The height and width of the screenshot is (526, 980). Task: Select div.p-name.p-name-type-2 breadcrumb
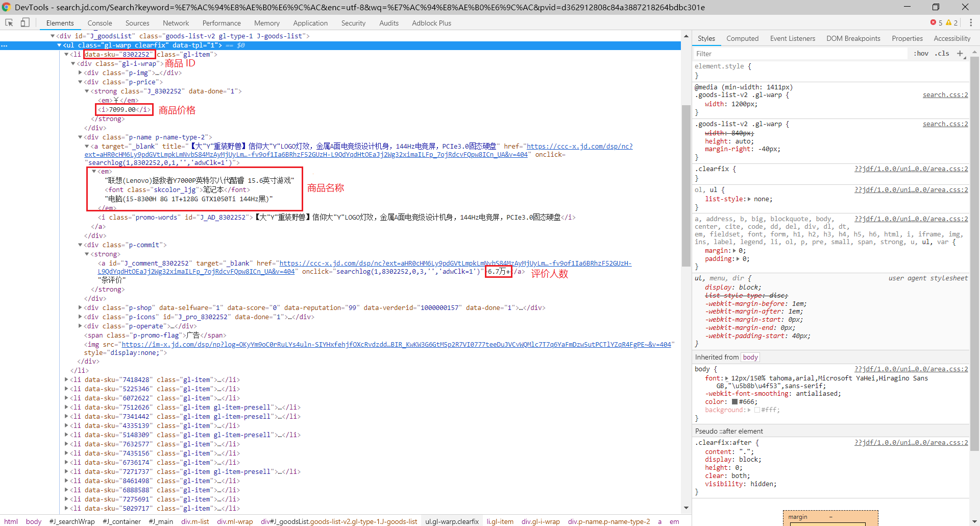609,521
